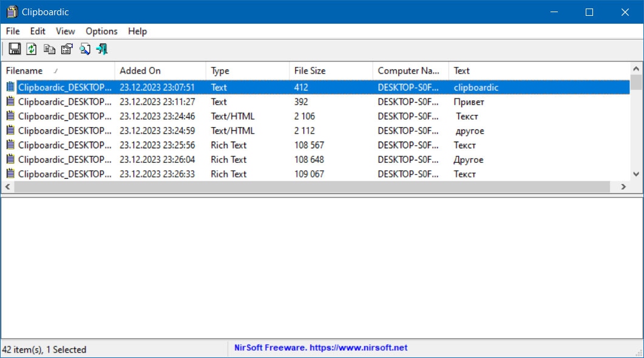Select the Привет clipboard entry icon

[10, 102]
